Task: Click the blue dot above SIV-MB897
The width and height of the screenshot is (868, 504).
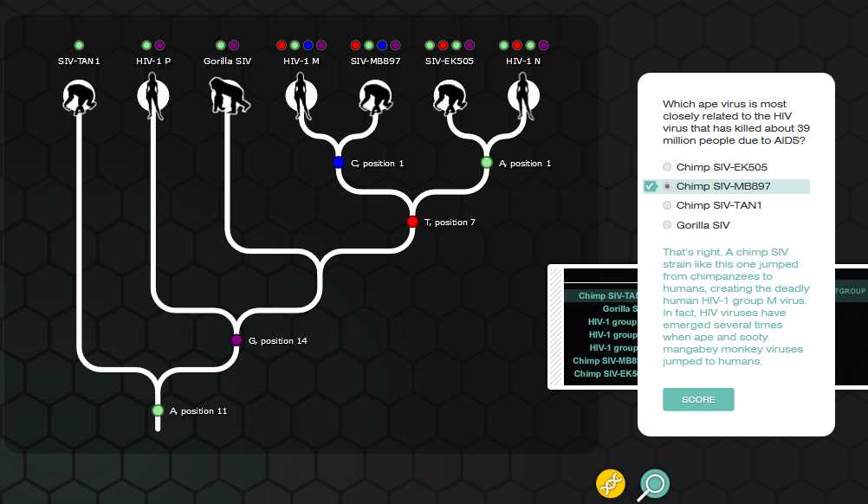Action: coord(383,45)
